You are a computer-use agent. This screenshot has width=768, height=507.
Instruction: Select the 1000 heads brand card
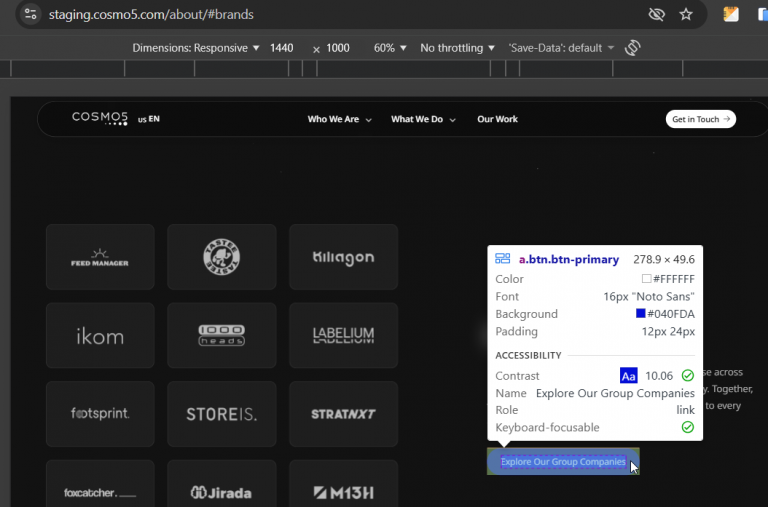[x=221, y=336]
